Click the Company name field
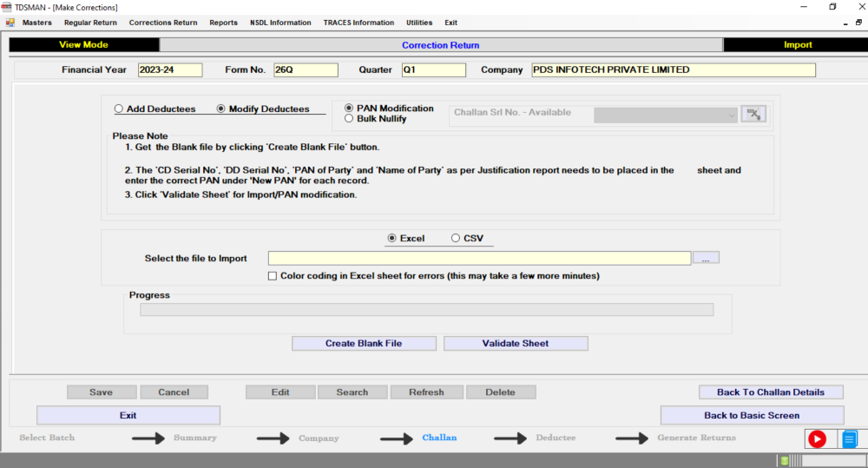Screen dimensions: 868x468 [674, 69]
